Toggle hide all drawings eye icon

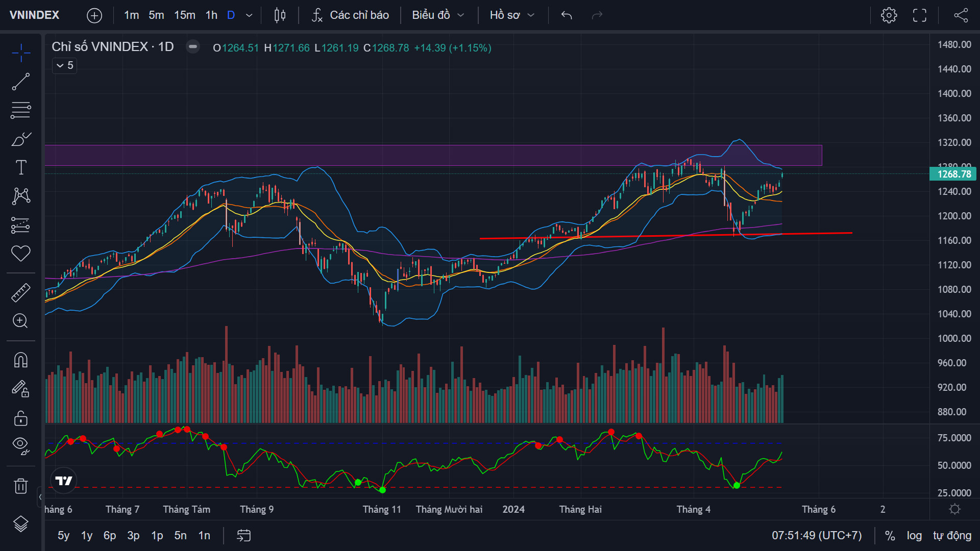21,446
